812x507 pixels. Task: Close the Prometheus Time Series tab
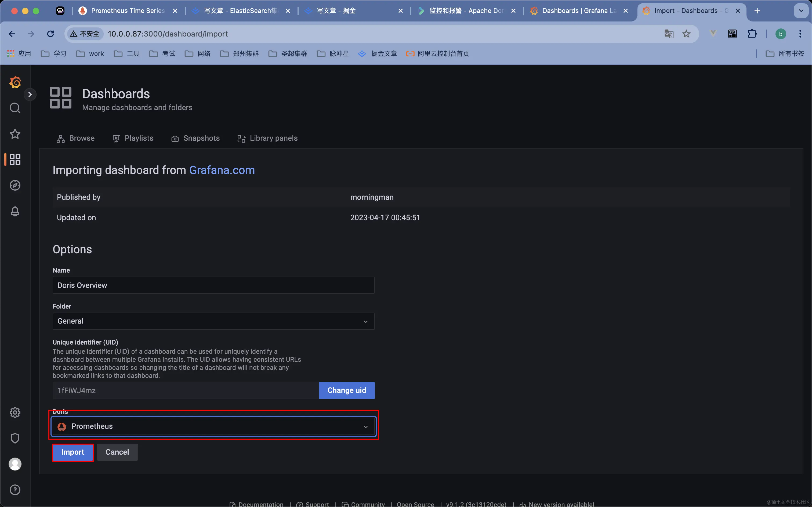click(175, 11)
